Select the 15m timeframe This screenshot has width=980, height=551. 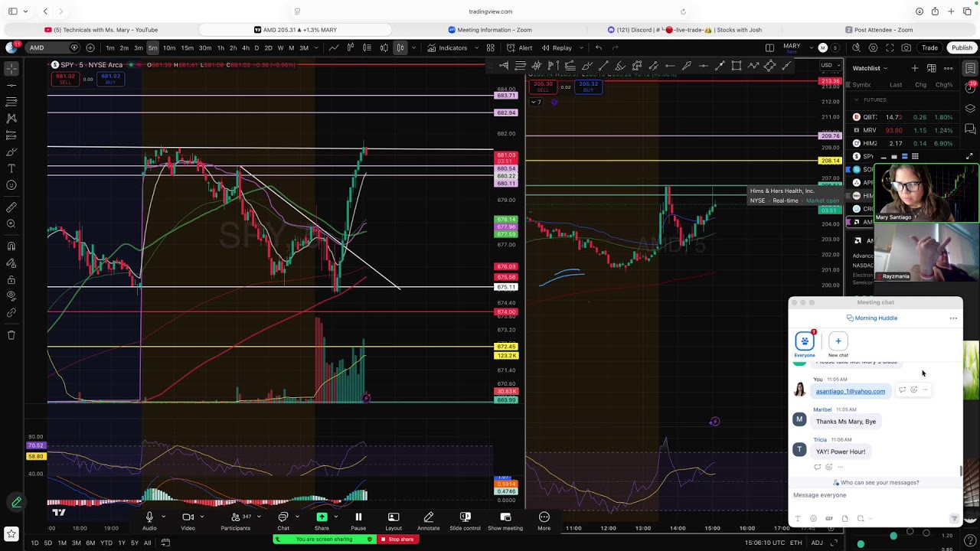[187, 48]
